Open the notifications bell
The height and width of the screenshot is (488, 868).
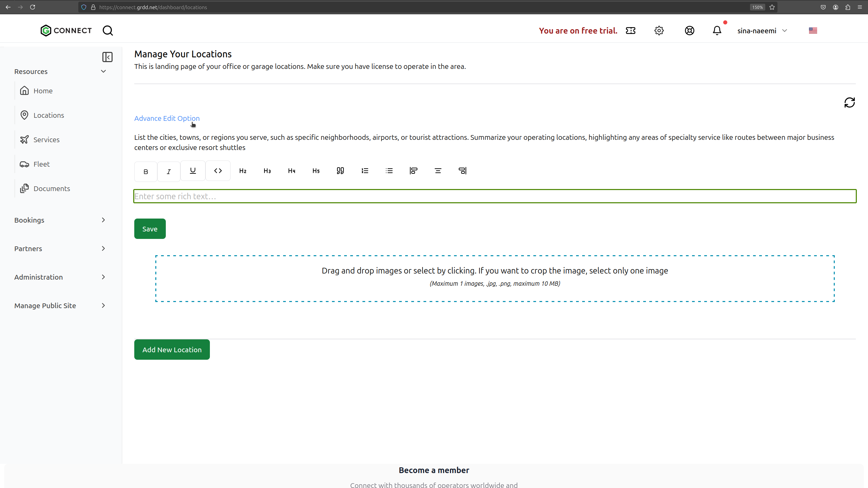click(x=717, y=31)
